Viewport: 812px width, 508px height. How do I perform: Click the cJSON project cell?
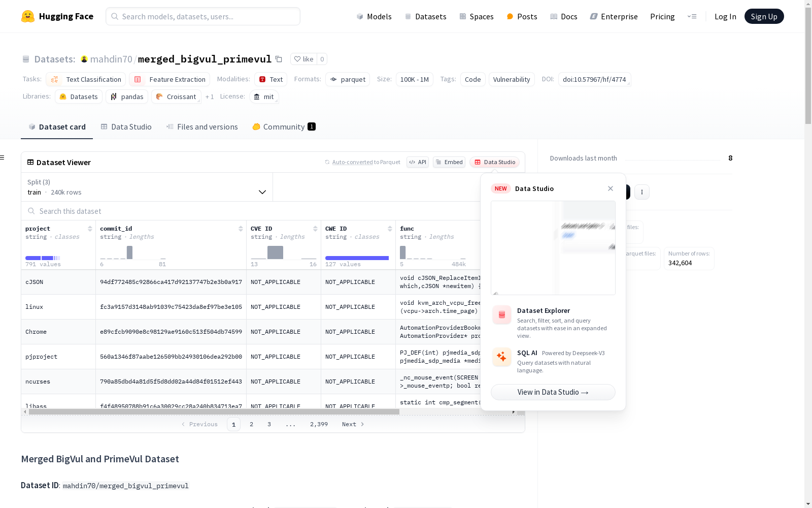tap(58, 282)
